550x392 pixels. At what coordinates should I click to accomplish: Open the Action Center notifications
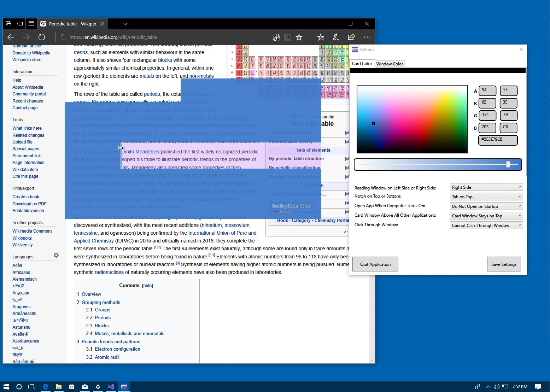pyautogui.click(x=538, y=387)
